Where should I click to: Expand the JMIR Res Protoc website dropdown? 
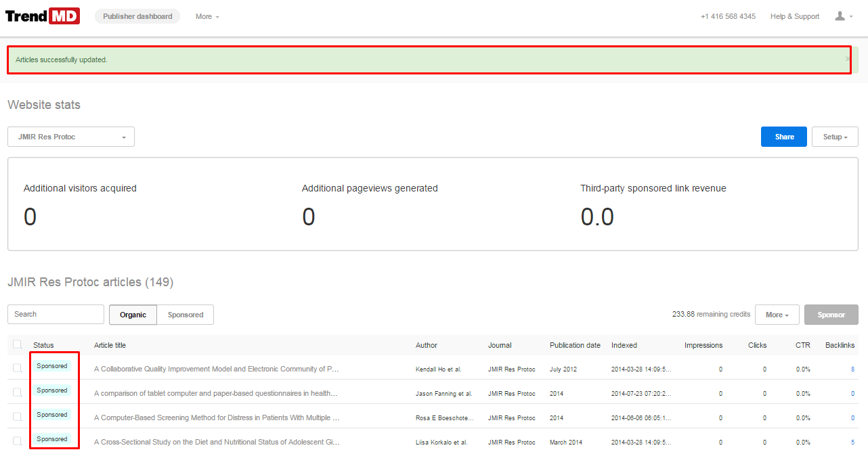(71, 137)
